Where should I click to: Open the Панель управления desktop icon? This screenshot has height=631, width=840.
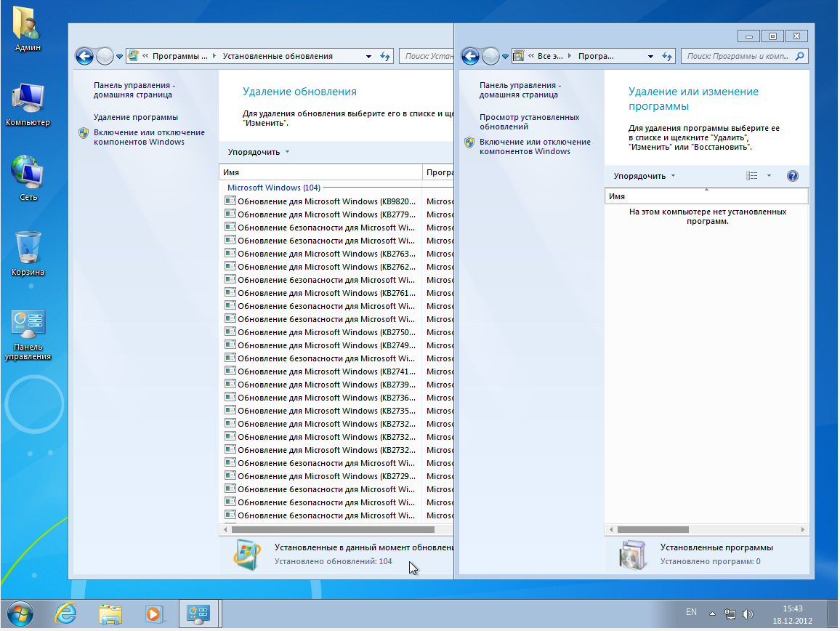tap(28, 335)
